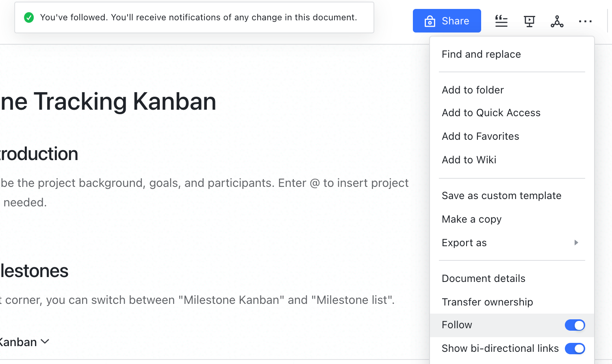Click the lock icon in Share button

pos(430,21)
